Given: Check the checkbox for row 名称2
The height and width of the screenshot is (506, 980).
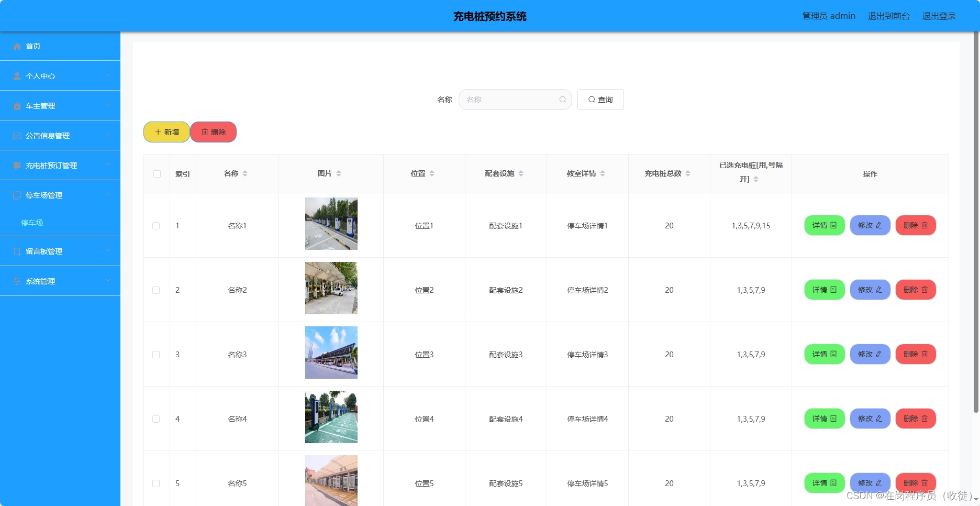Looking at the screenshot, I should (156, 290).
